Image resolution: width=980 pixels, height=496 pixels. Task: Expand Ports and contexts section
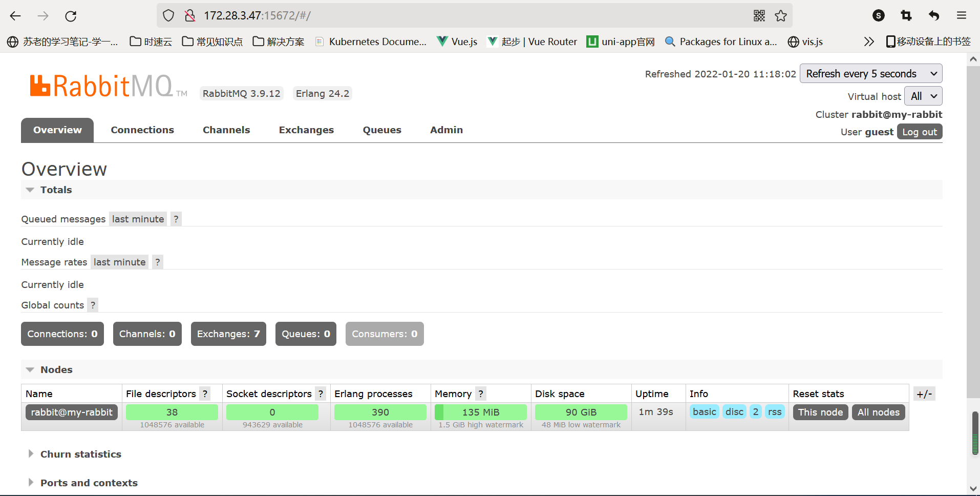coord(89,483)
